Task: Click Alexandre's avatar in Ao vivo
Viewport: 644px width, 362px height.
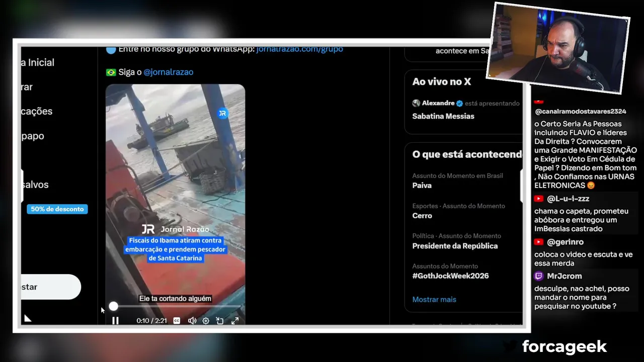Action: click(x=416, y=103)
